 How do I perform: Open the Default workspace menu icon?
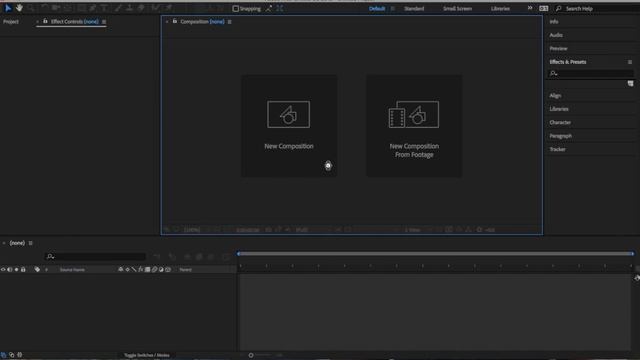(x=393, y=9)
